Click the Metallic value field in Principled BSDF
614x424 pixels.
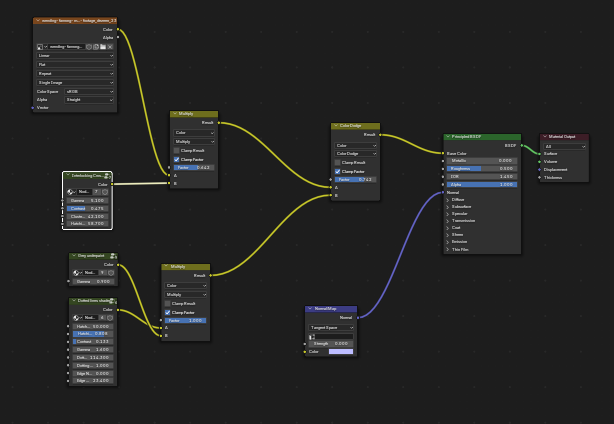tap(482, 161)
